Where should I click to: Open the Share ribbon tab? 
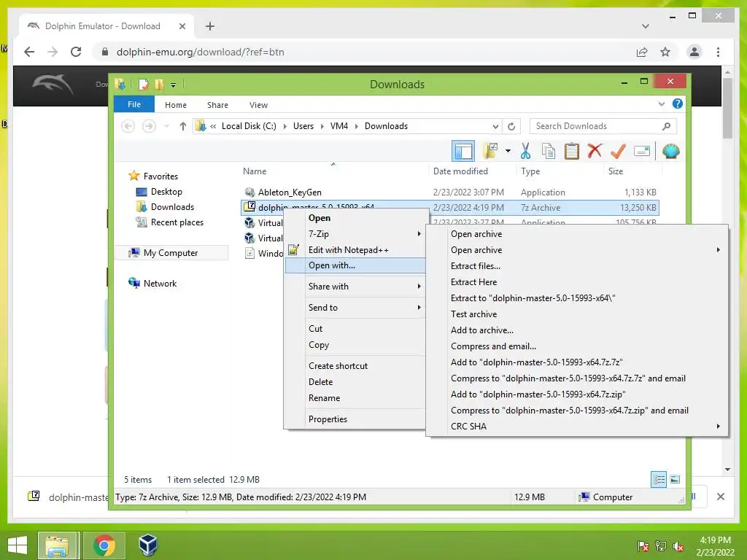(217, 105)
